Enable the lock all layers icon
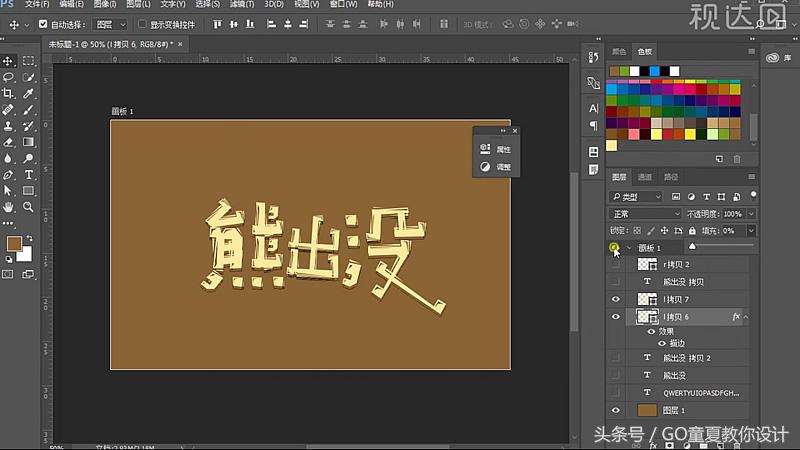The width and height of the screenshot is (800, 450). coord(692,231)
